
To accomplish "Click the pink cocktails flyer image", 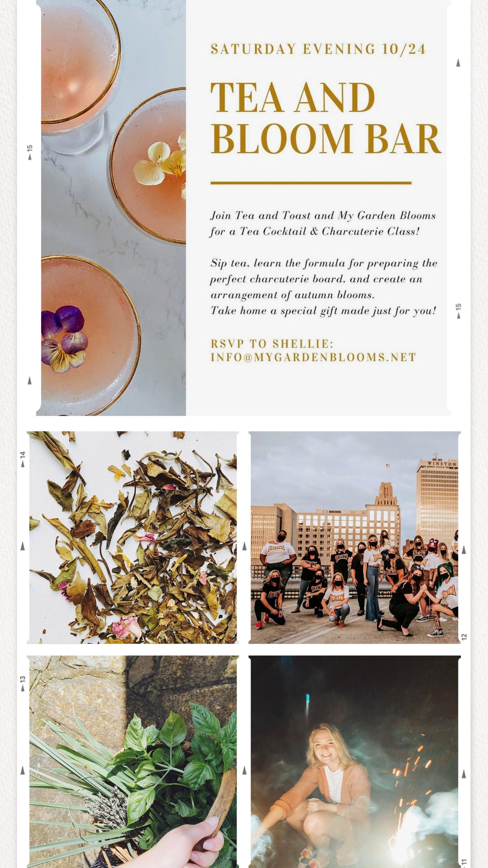I will coord(114,208).
